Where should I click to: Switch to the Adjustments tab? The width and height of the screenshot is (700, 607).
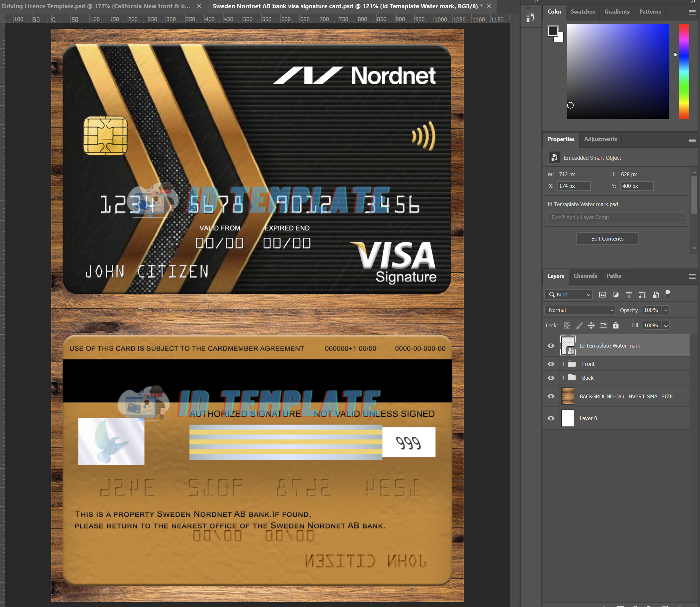(x=600, y=139)
